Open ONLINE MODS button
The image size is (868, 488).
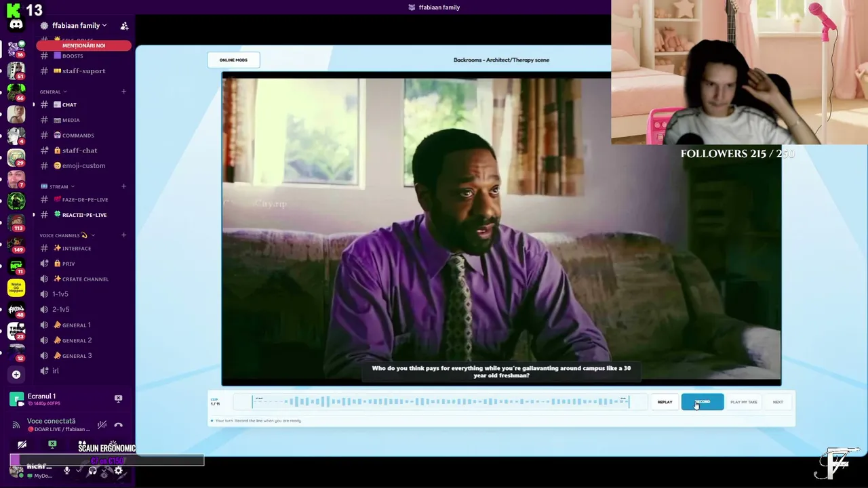(233, 60)
